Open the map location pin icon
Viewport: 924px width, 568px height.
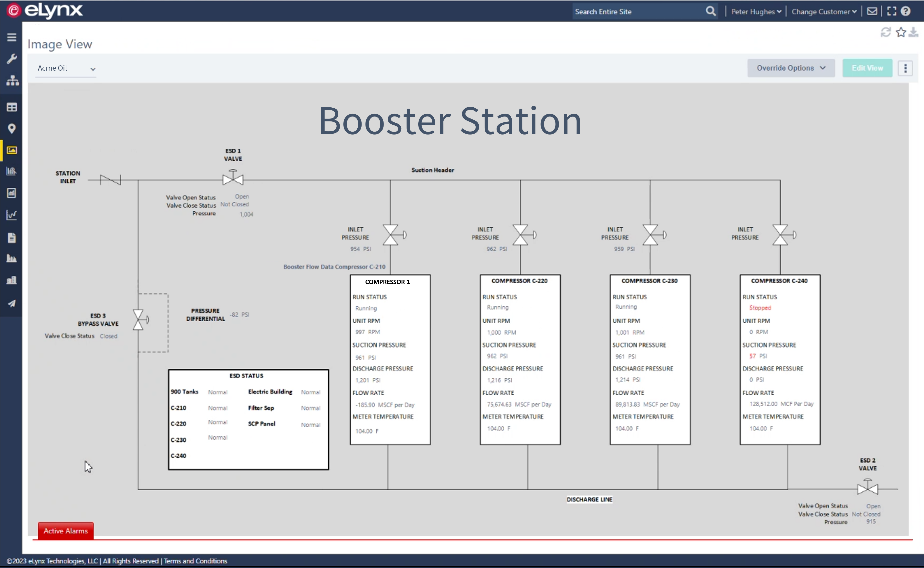point(12,129)
